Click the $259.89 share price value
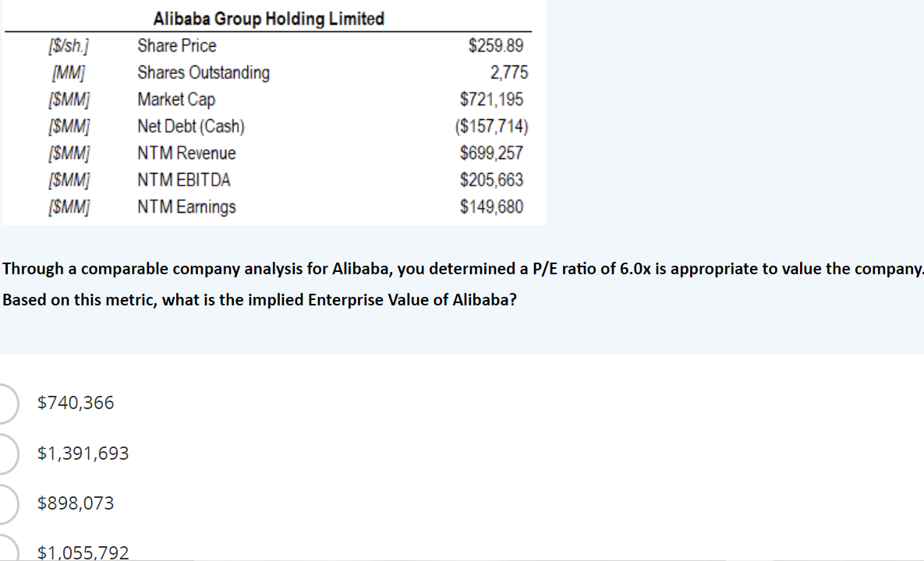The image size is (924, 561). (x=496, y=45)
